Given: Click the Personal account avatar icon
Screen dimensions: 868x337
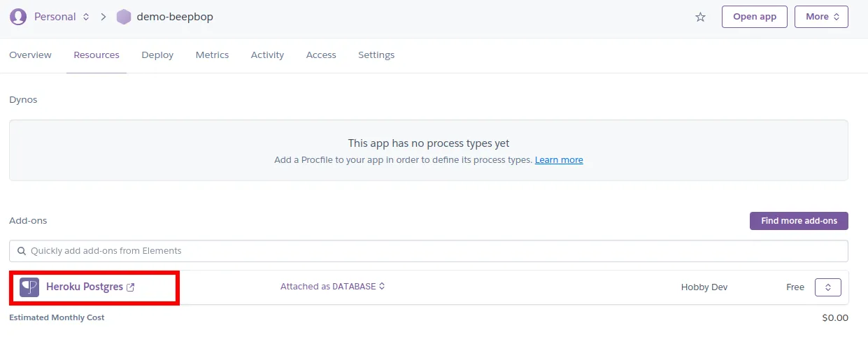Looking at the screenshot, I should (x=18, y=17).
